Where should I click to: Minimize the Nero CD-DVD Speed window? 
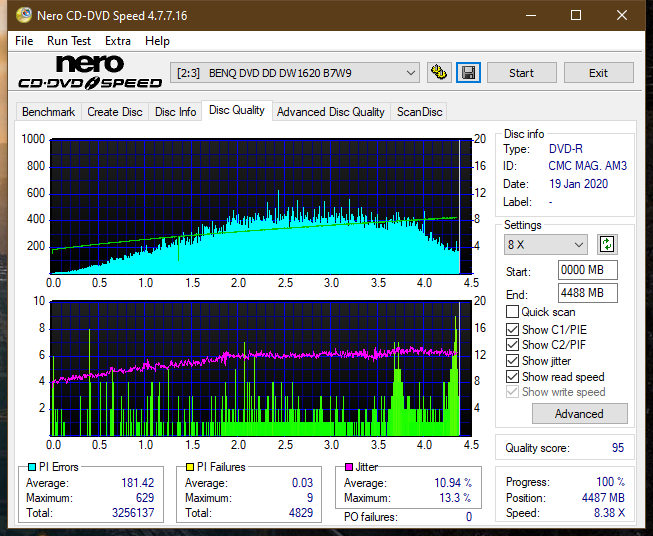pyautogui.click(x=531, y=15)
